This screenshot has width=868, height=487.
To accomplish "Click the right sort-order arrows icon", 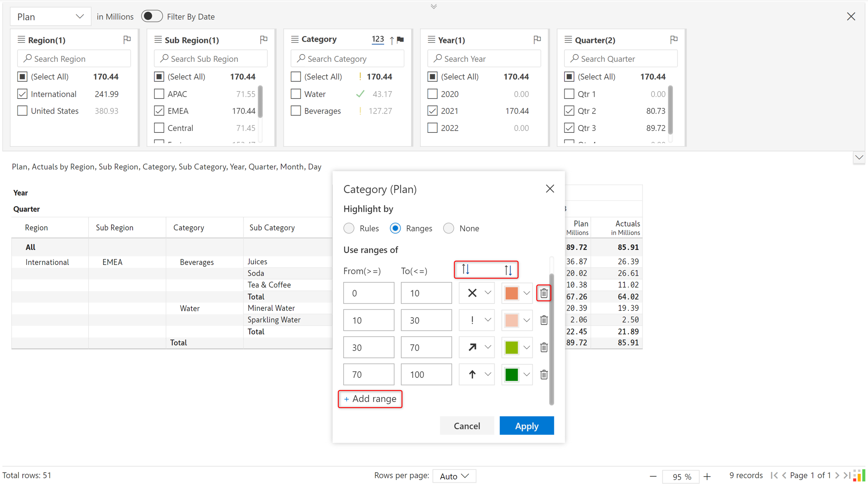I will click(x=508, y=269).
